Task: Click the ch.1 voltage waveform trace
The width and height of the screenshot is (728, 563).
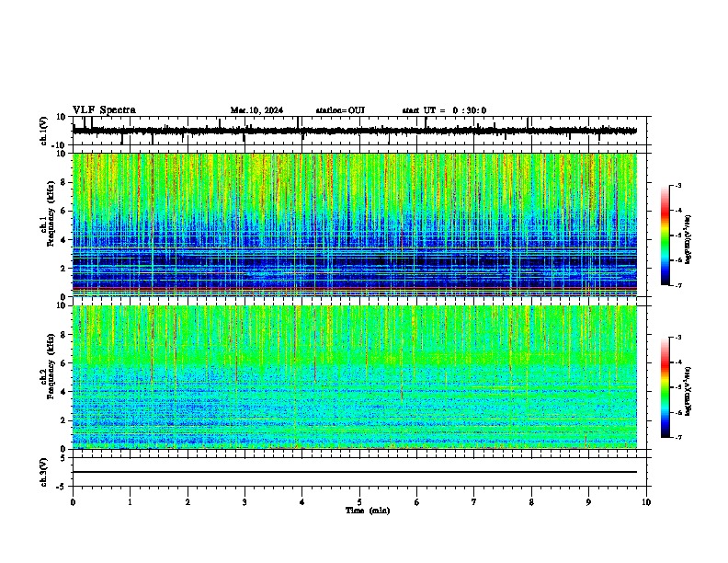Action: 355,131
